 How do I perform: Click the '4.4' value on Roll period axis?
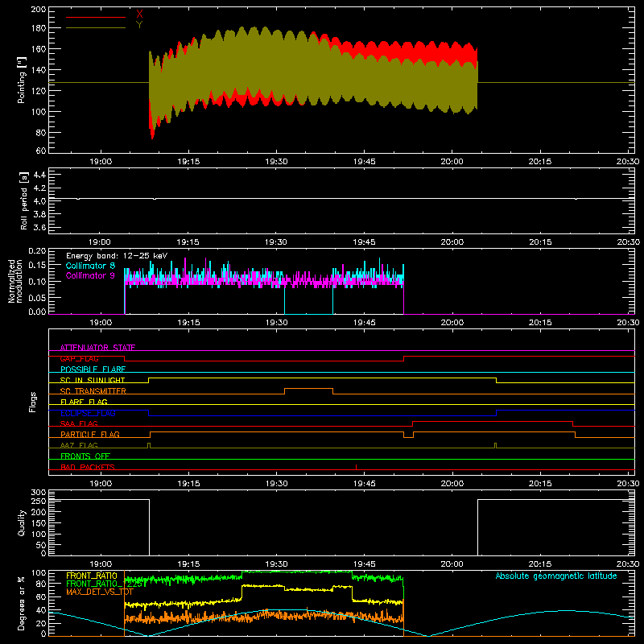tap(39, 175)
